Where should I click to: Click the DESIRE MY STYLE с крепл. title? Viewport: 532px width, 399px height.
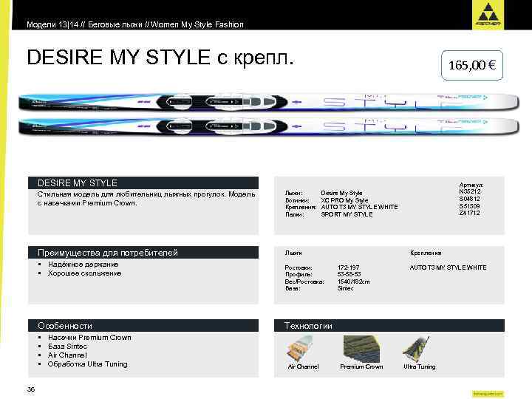(160, 57)
